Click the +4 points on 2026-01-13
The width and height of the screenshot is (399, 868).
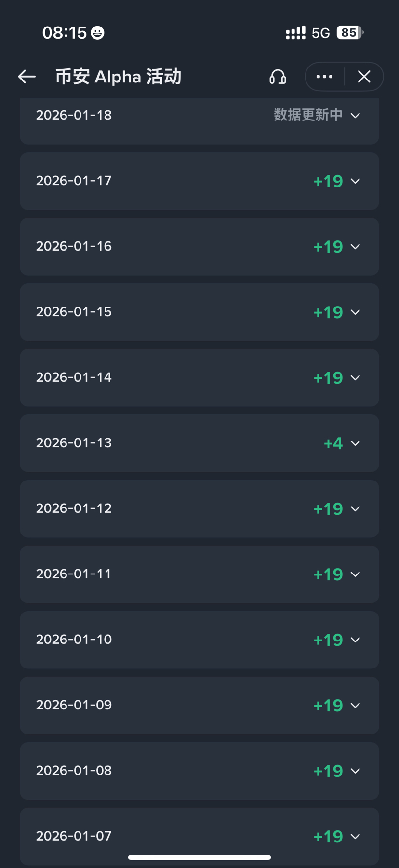tap(333, 443)
